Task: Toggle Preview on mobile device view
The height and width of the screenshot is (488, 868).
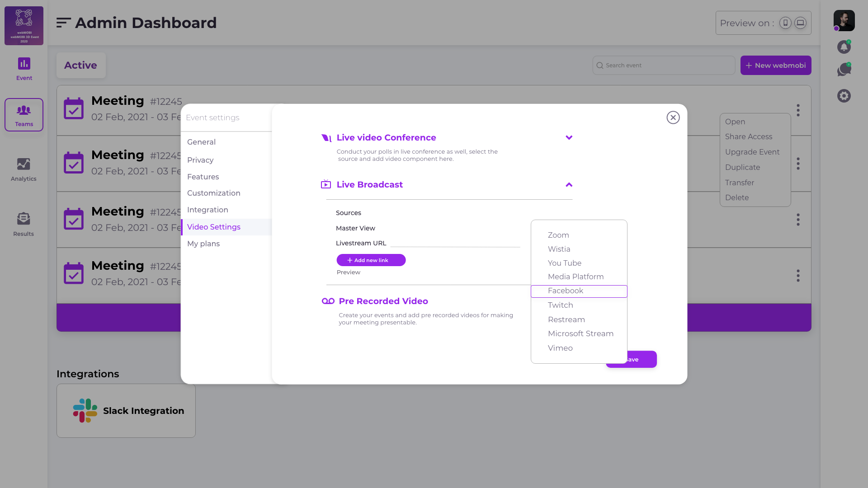Action: (x=786, y=23)
